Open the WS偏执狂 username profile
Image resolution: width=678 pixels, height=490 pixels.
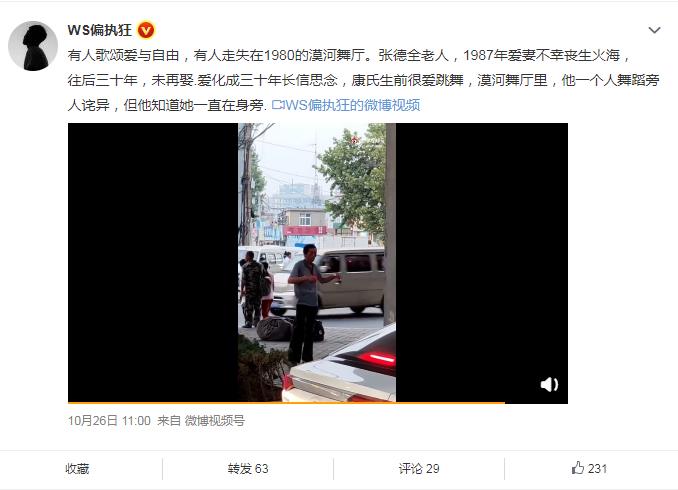tap(100, 30)
